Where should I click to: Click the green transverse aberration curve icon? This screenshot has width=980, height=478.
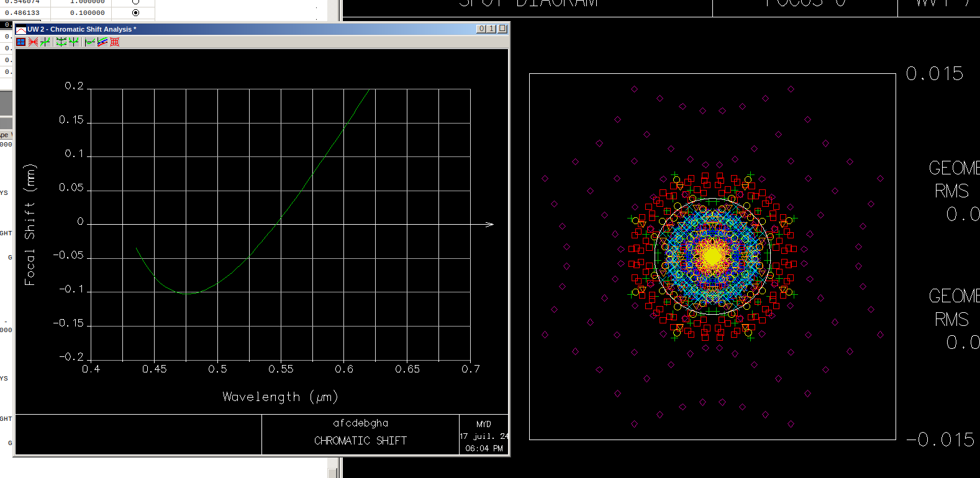(45, 42)
